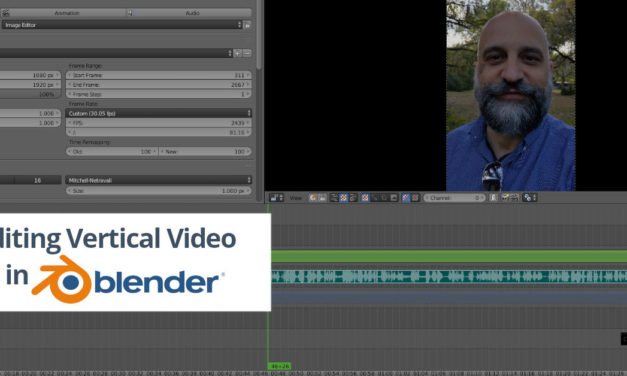Image resolution: width=627 pixels, height=376 pixels.
Task: Click the editor type selector icon in sequencer header
Action: coord(276,198)
